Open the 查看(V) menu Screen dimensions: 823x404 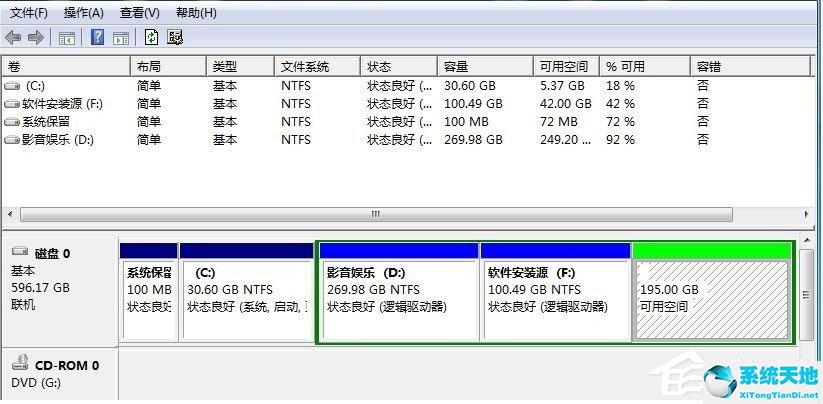click(140, 13)
